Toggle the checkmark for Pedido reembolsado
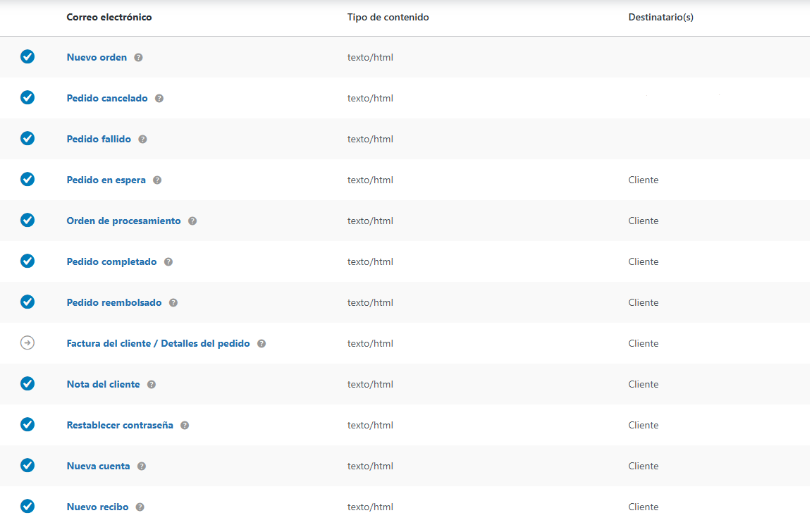 pyautogui.click(x=27, y=302)
